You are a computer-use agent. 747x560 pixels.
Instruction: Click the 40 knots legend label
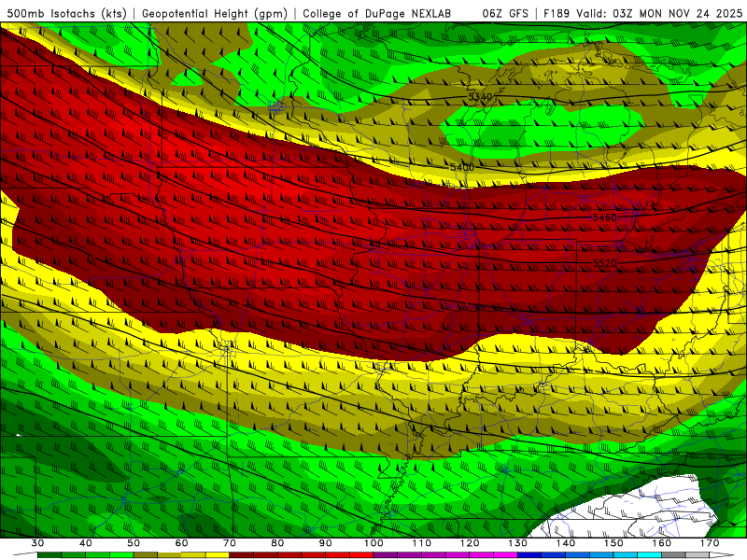click(x=86, y=543)
